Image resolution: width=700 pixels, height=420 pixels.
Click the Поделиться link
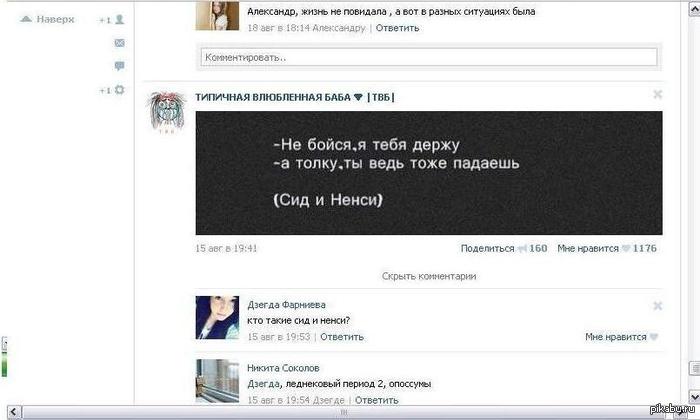(488, 249)
